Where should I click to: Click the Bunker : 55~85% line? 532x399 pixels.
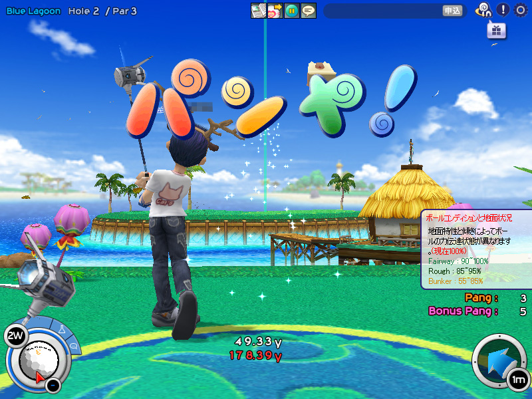(x=456, y=281)
